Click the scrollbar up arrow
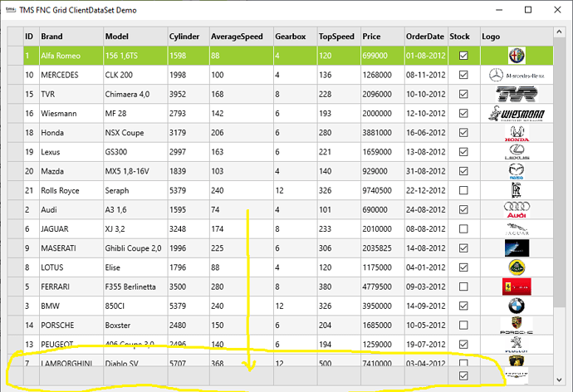The height and width of the screenshot is (392, 573). coord(559,32)
